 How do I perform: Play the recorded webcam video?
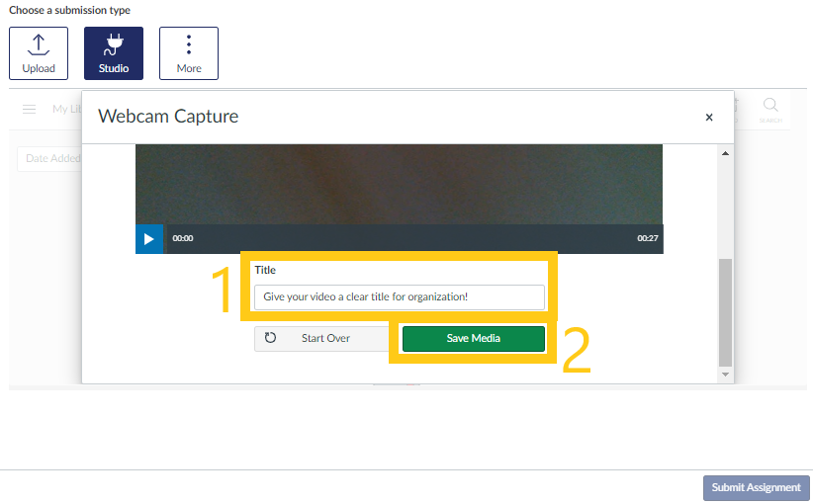tap(149, 239)
